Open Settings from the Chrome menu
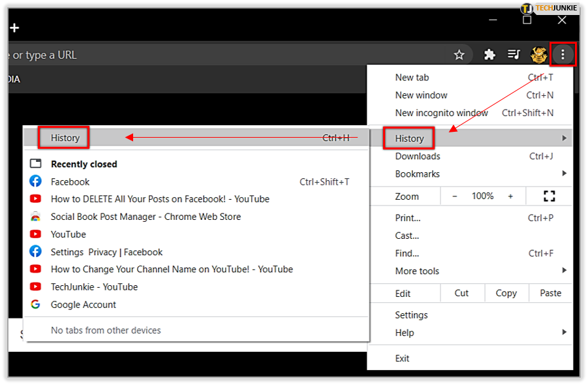Screen dimensions: 588x385 point(412,315)
